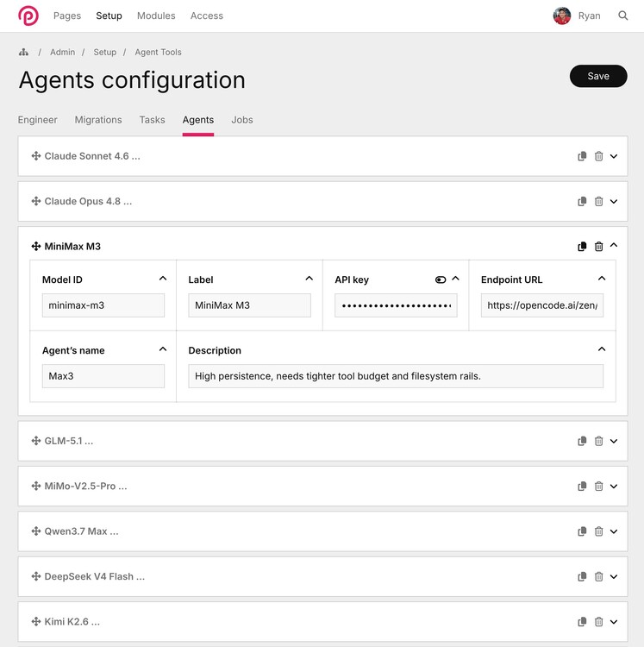This screenshot has width=644, height=647.
Task: Open the Pages menu
Action: click(67, 16)
